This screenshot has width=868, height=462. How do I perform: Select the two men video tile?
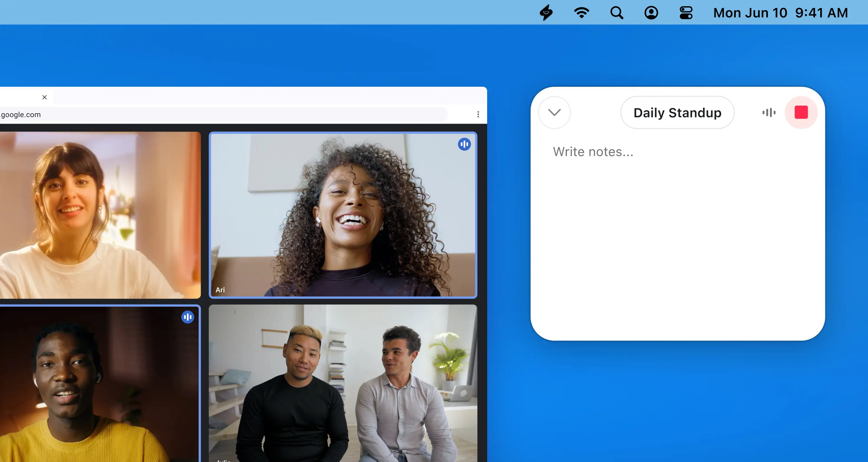pos(343,384)
